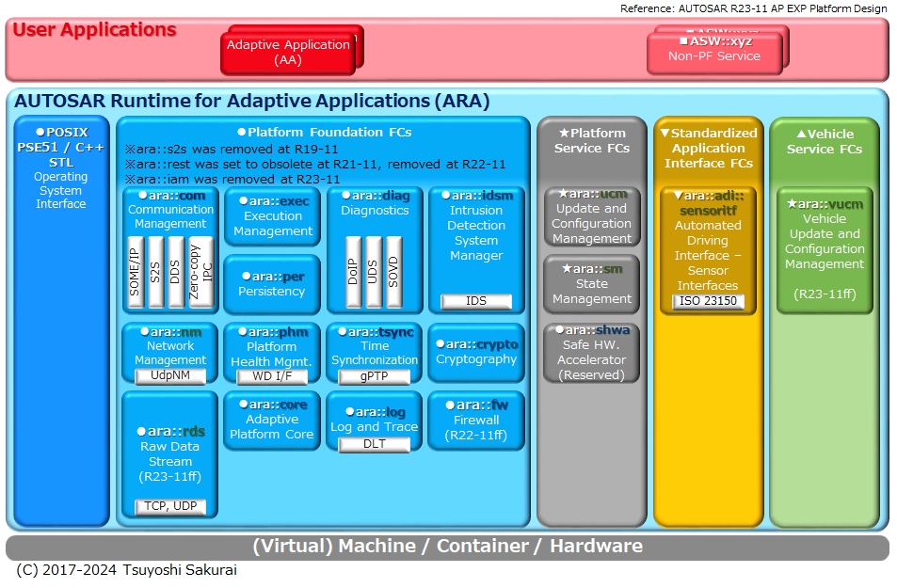897x588 pixels.
Task: Click the Adaptive Application (AA) box
Action: click(x=288, y=52)
